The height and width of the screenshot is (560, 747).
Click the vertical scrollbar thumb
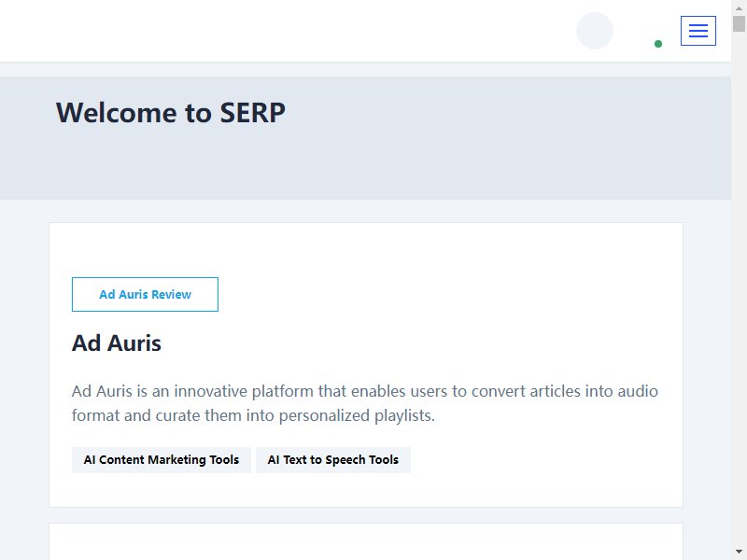coord(739,24)
